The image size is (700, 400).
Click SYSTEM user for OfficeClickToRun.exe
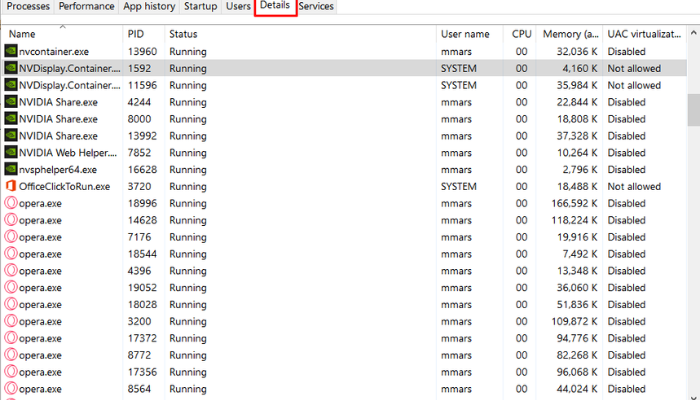point(458,187)
